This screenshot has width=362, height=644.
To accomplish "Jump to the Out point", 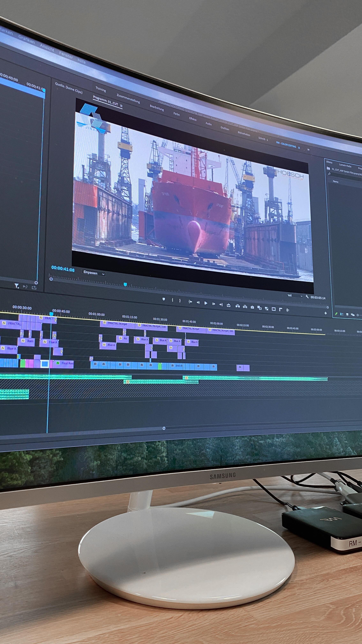I will 221,304.
